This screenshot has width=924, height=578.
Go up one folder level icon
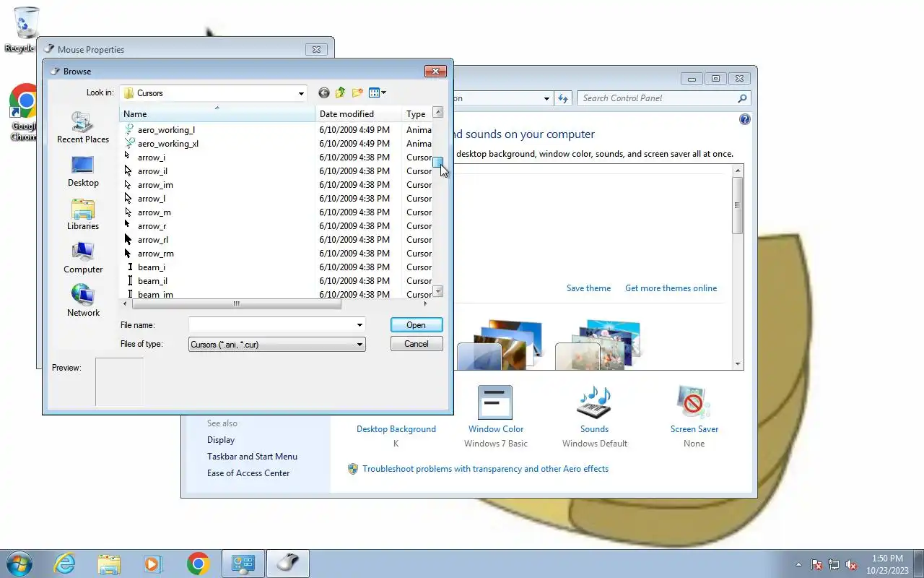point(340,92)
